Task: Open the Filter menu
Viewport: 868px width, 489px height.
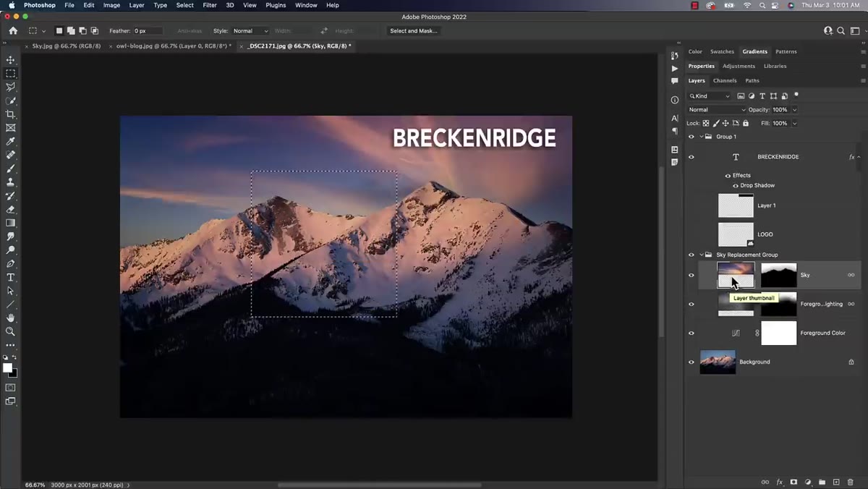Action: pyautogui.click(x=210, y=5)
